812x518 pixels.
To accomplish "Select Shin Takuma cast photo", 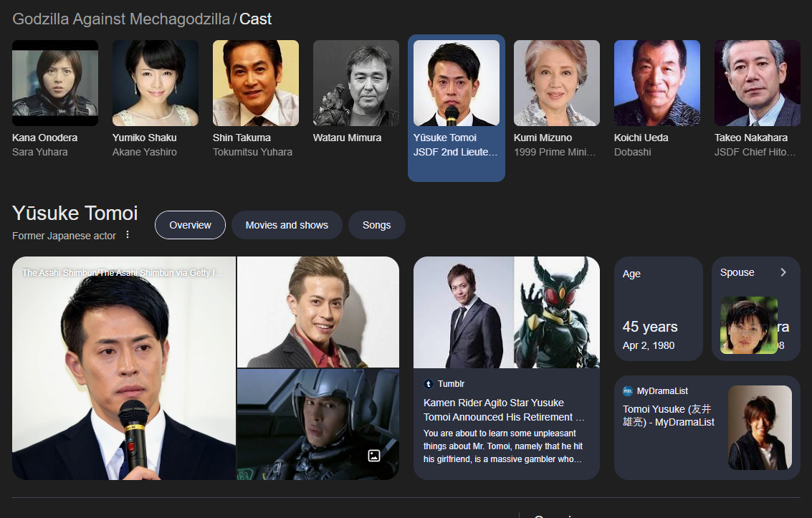I will pyautogui.click(x=256, y=83).
